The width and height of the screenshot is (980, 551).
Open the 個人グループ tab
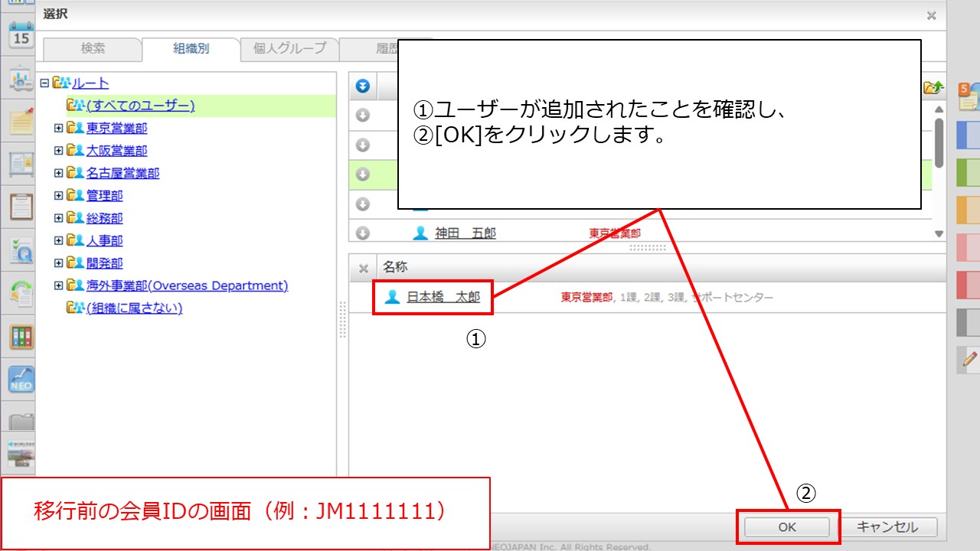point(289,49)
